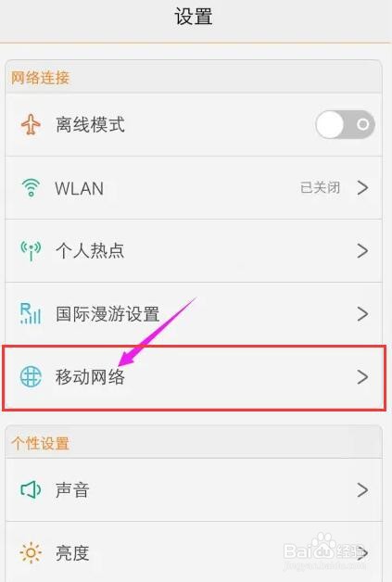Viewport: 392px width, 582px height.
Task: Open 移动网络 using the right chevron
Action: [362, 377]
